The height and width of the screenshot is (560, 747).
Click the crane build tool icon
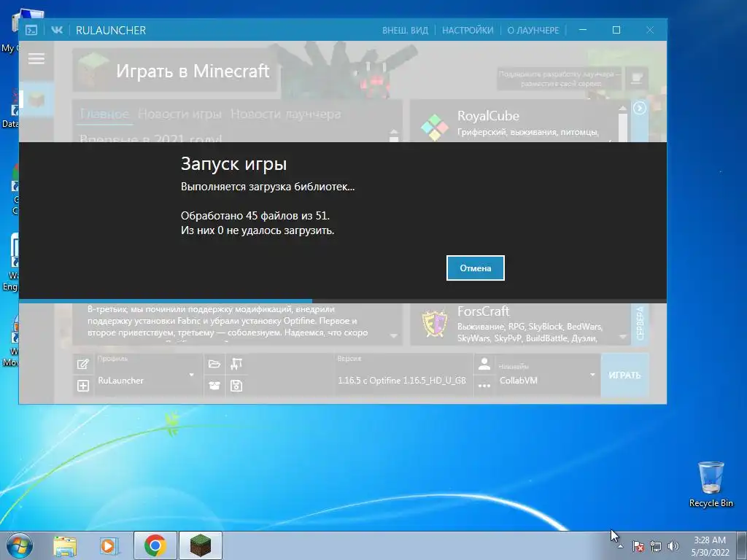point(236,365)
